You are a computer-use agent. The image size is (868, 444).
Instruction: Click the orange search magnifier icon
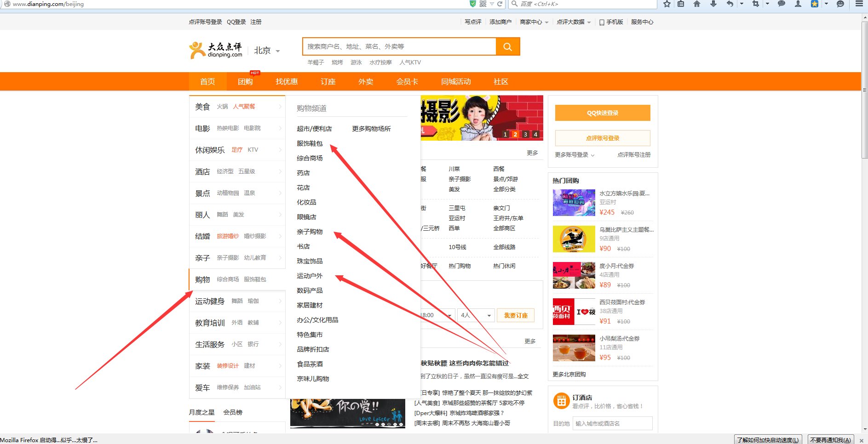[507, 46]
